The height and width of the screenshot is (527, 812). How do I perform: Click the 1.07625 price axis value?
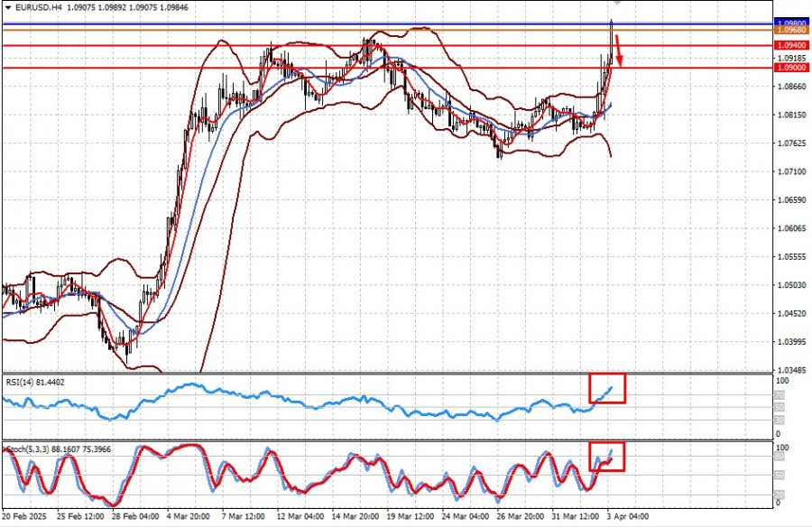(792, 143)
